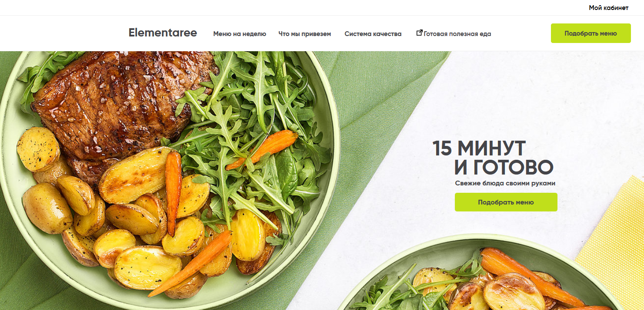Screen dimensions: 644x310
Task: Click the carrot lying on the arugula
Action: point(262,150)
